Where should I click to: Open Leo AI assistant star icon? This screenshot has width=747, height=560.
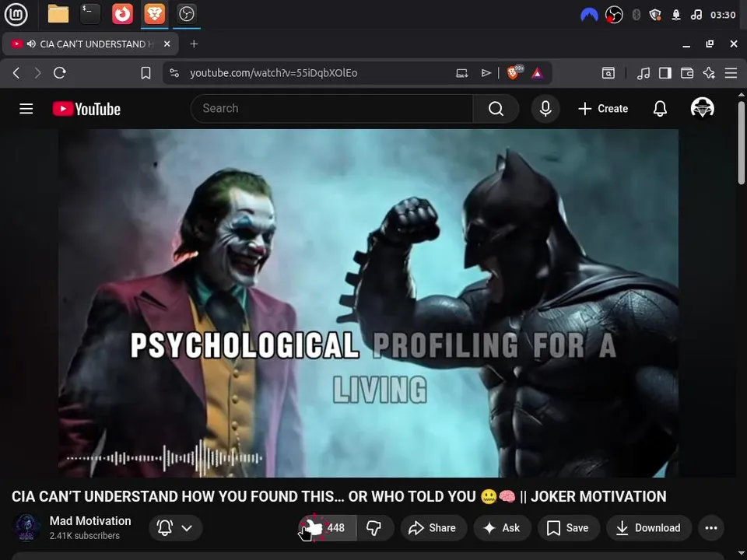pos(709,73)
